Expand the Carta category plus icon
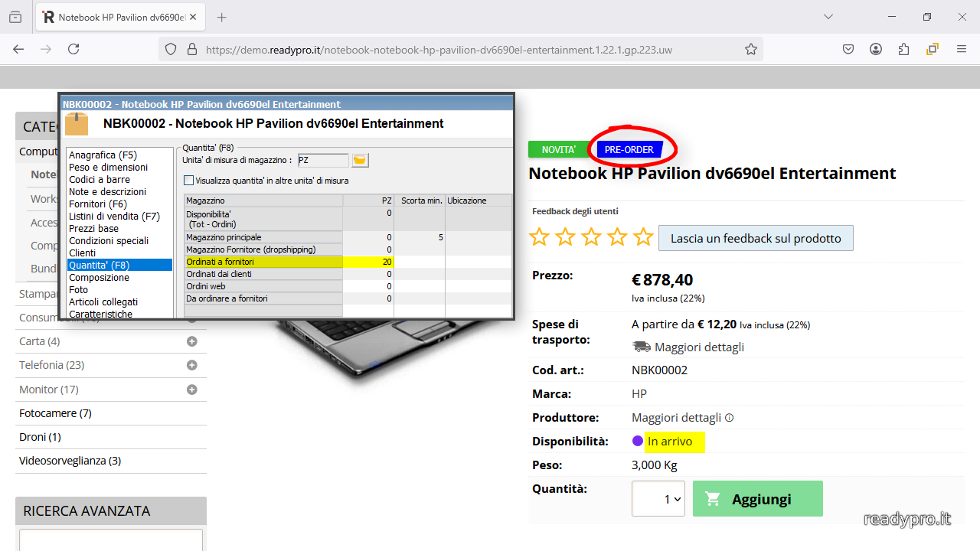 pos(192,341)
